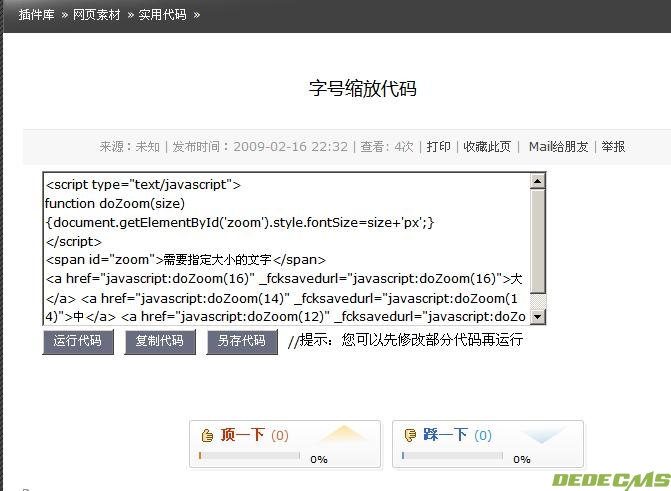Vote with the 踩一下 link
This screenshot has width=671, height=491.
point(445,435)
